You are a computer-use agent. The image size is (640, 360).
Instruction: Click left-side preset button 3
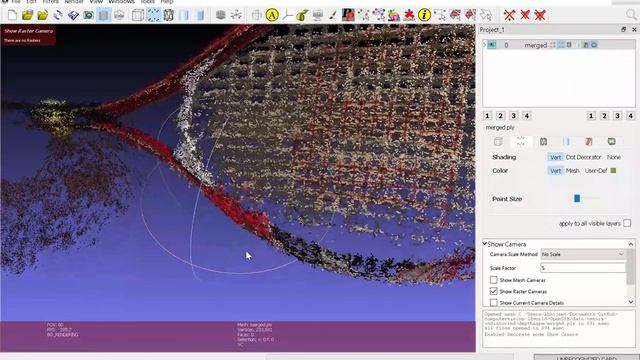click(513, 116)
